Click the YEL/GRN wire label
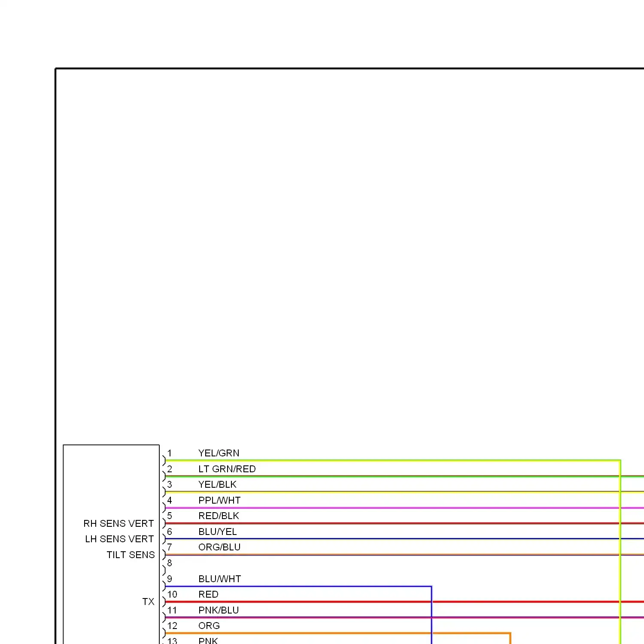Image resolution: width=644 pixels, height=644 pixels. (219, 453)
